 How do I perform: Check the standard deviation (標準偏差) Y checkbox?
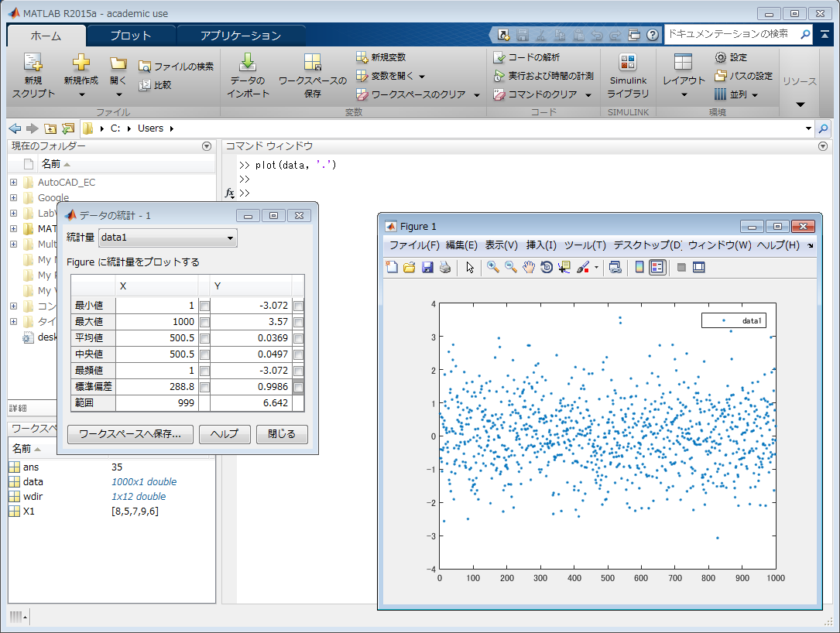298,387
